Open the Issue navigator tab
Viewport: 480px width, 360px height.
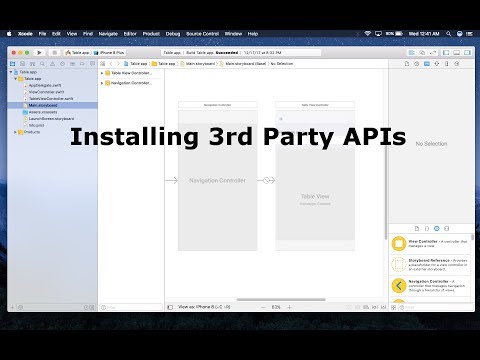52,64
